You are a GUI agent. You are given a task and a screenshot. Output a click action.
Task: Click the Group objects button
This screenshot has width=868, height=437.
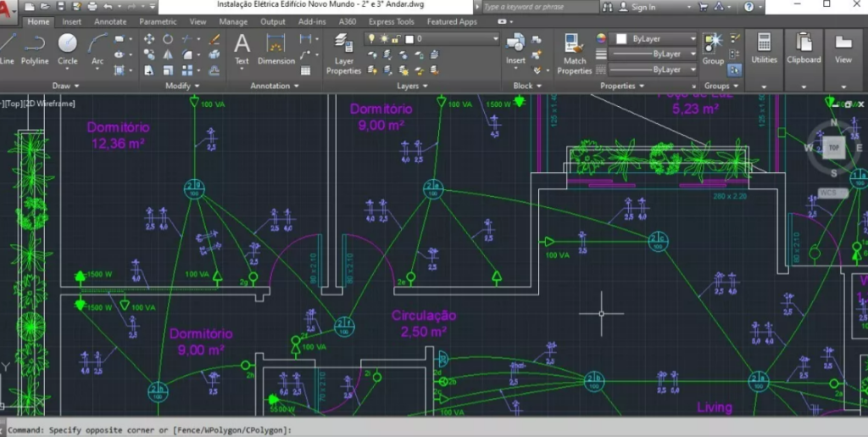click(x=713, y=49)
